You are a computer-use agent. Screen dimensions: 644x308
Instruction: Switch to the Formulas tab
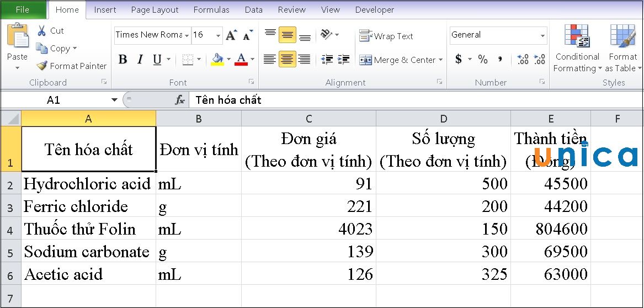click(x=211, y=10)
